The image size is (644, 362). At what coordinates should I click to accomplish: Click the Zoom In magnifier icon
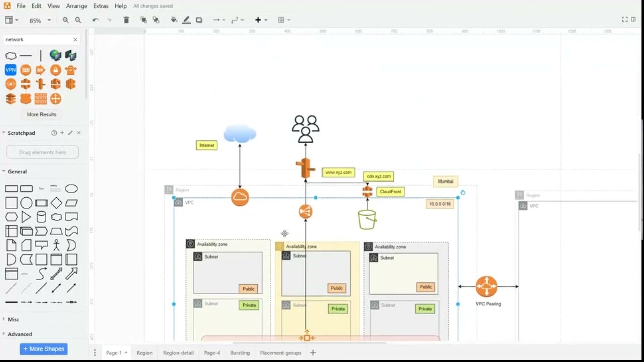(66, 20)
